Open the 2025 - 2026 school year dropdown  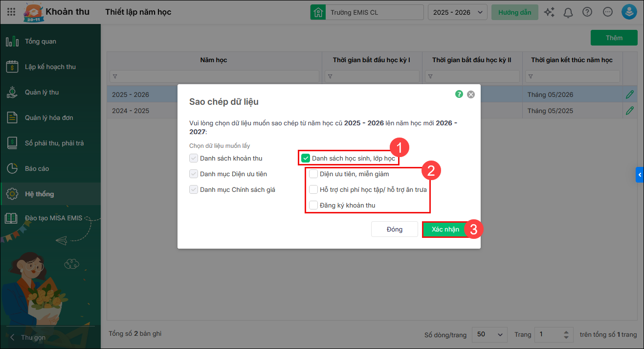click(x=457, y=12)
